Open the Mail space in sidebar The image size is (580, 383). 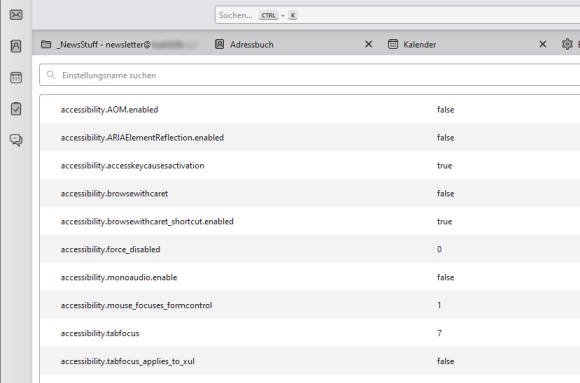[16, 15]
